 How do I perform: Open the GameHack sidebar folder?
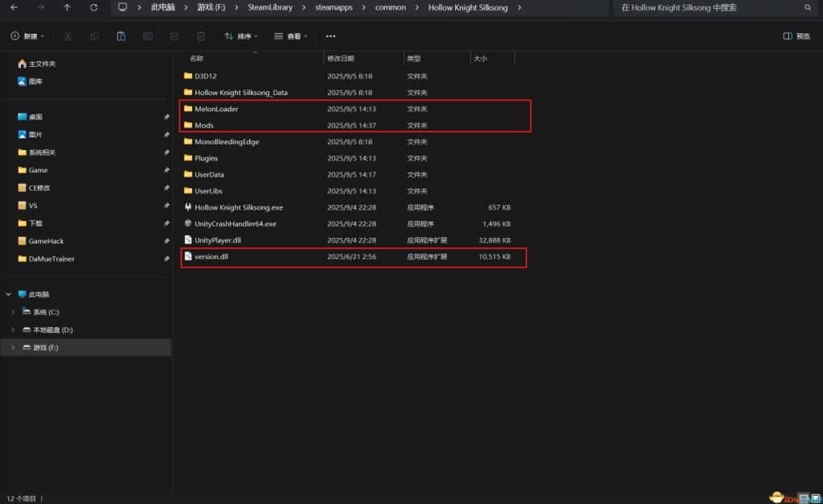[40, 241]
